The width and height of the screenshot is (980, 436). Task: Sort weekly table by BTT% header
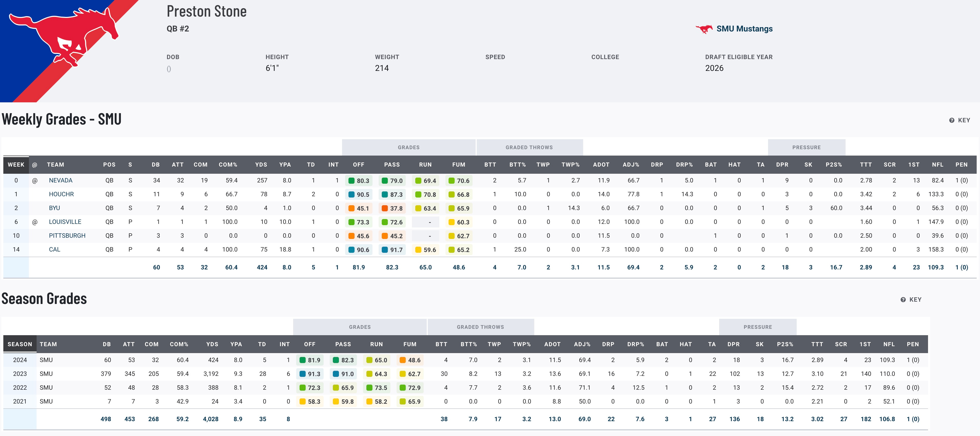517,165
